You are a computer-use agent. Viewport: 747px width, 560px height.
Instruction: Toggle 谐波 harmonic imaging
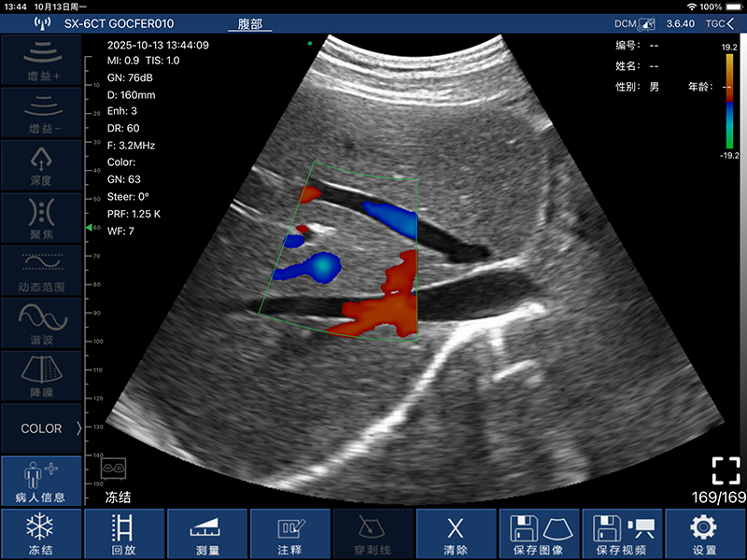pyautogui.click(x=41, y=322)
